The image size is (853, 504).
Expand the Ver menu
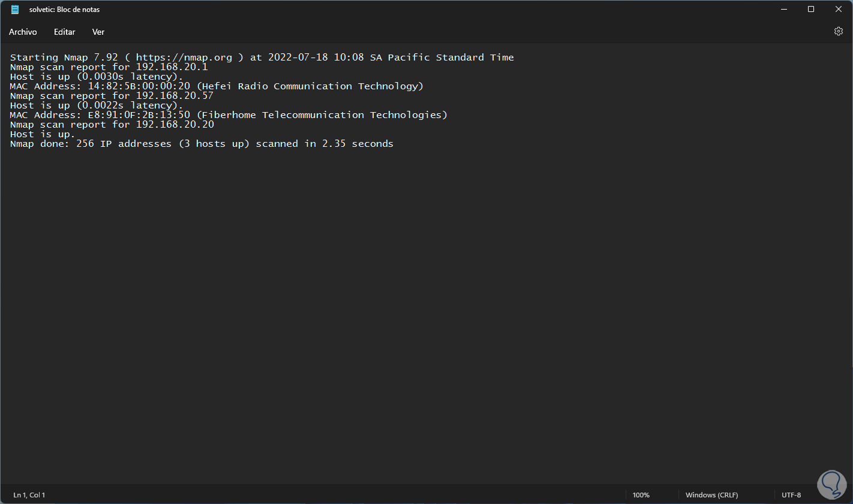(x=98, y=32)
